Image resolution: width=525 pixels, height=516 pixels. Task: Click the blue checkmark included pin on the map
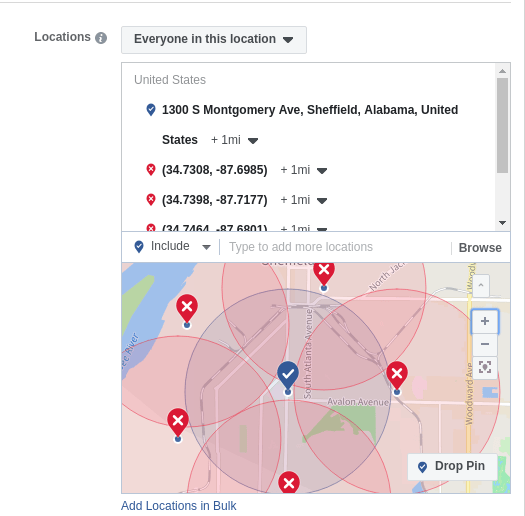pyautogui.click(x=288, y=375)
